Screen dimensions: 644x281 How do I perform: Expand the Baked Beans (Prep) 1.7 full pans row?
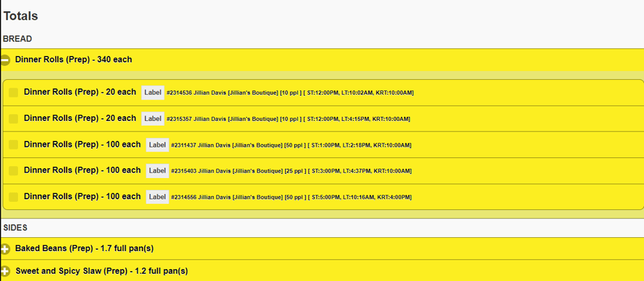322,248
